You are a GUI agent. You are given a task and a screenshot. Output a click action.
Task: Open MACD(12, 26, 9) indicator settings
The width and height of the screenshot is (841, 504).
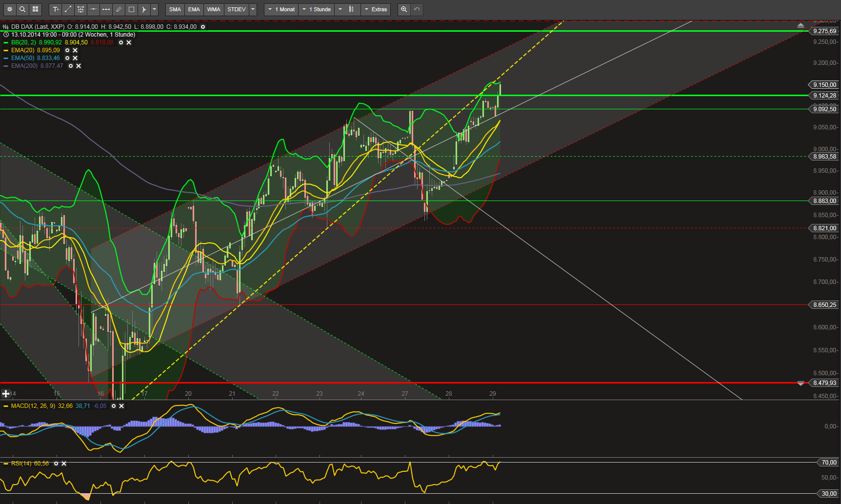[114, 406]
